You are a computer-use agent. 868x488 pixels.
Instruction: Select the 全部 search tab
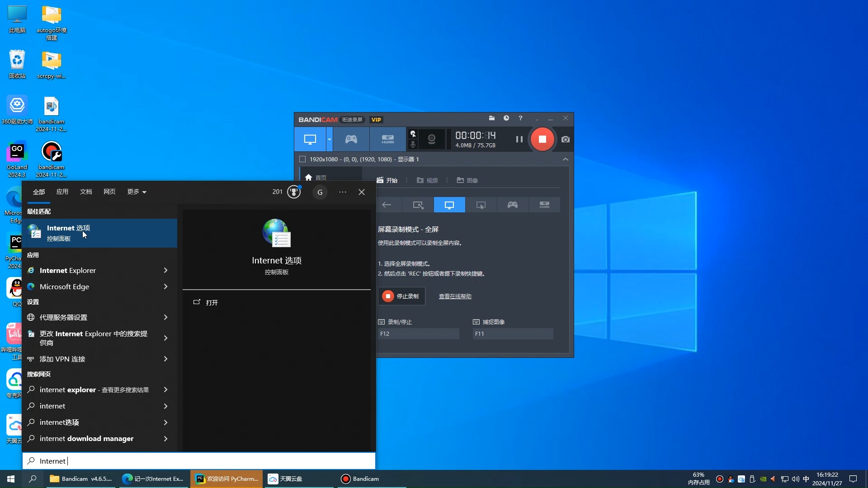point(39,192)
